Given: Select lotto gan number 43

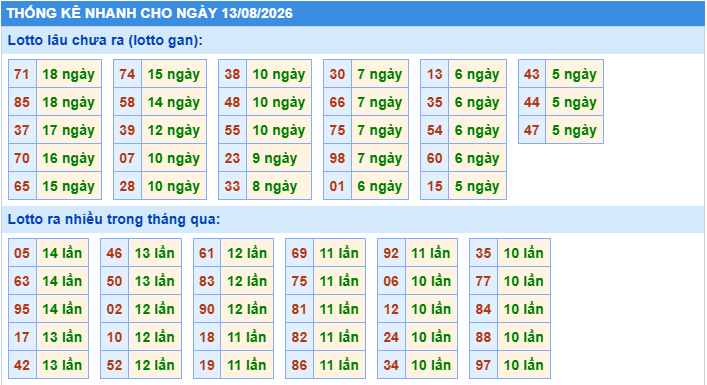Looking at the screenshot, I should tap(532, 74).
